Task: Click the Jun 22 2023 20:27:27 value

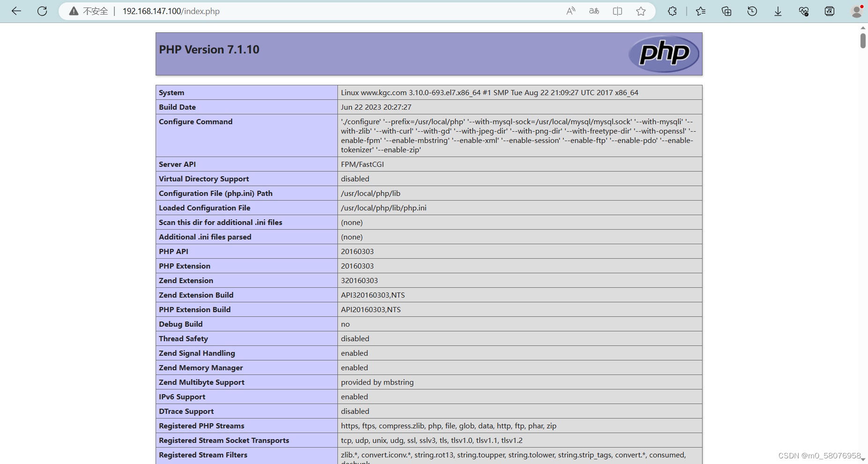Action: 376,107
